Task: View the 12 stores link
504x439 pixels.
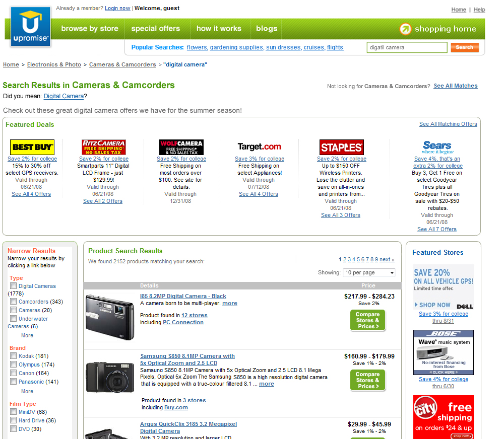Action: pyautogui.click(x=195, y=315)
